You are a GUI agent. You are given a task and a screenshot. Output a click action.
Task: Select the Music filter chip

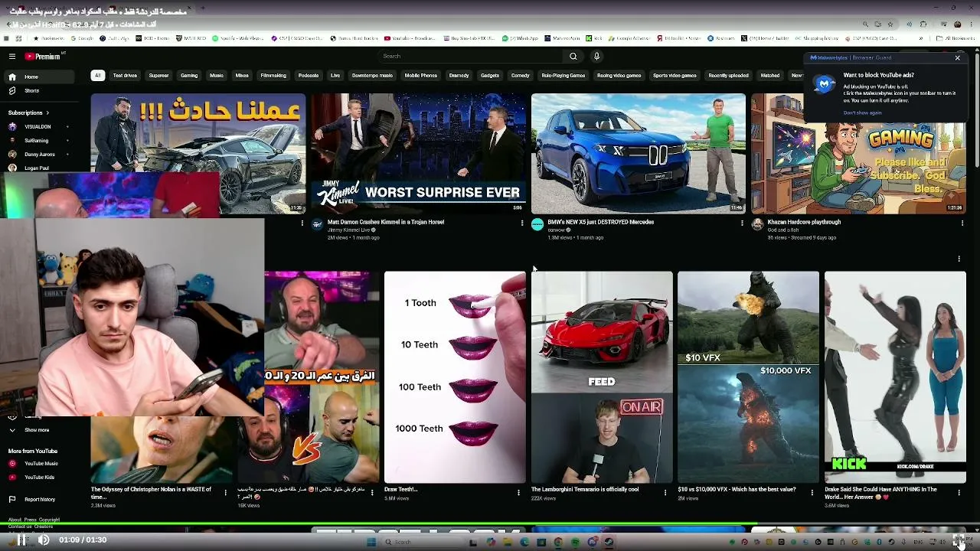click(x=217, y=75)
